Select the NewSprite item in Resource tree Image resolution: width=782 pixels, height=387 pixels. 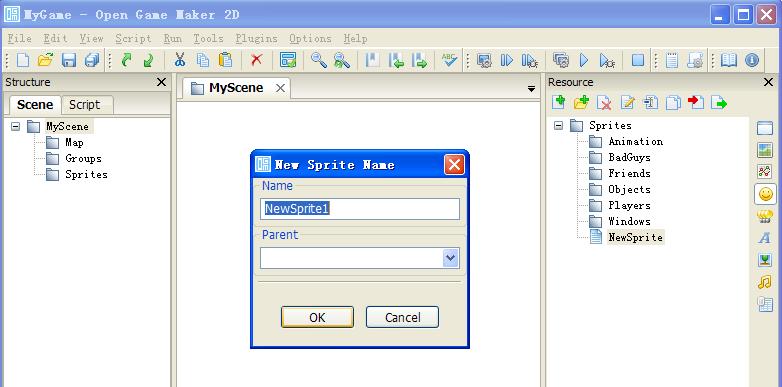coord(635,237)
